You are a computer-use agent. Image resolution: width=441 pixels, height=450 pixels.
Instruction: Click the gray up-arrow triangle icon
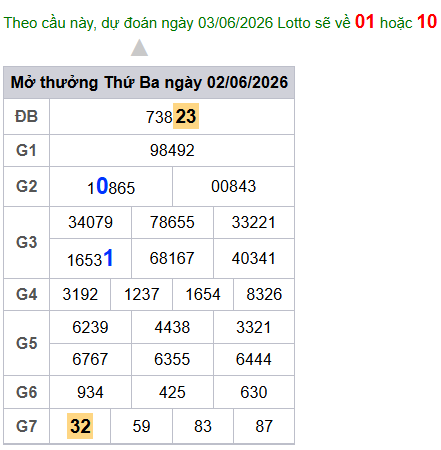pyautogui.click(x=139, y=48)
